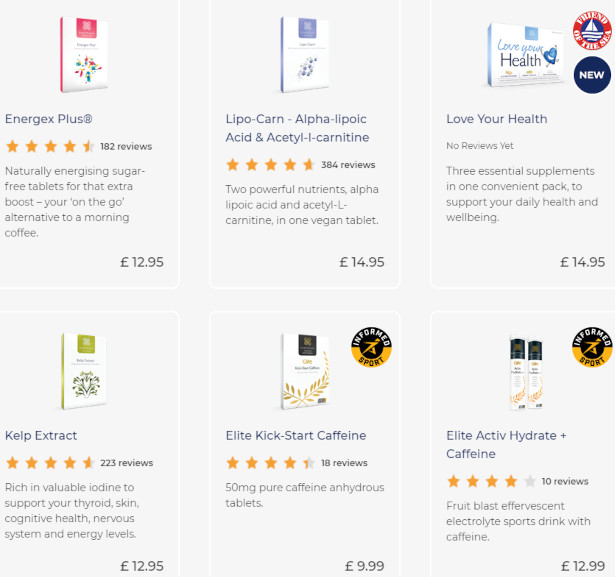Open the Love Your Health title link
The height and width of the screenshot is (577, 615).
click(497, 119)
